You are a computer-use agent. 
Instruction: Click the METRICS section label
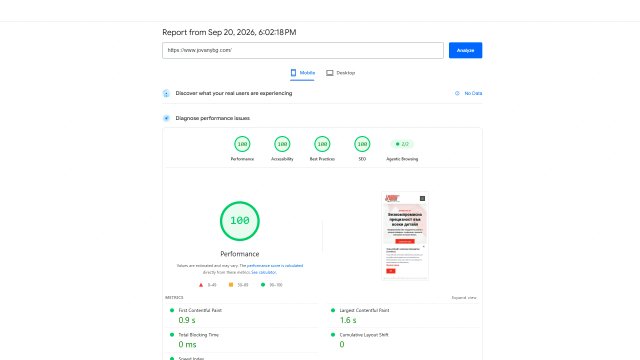point(174,298)
